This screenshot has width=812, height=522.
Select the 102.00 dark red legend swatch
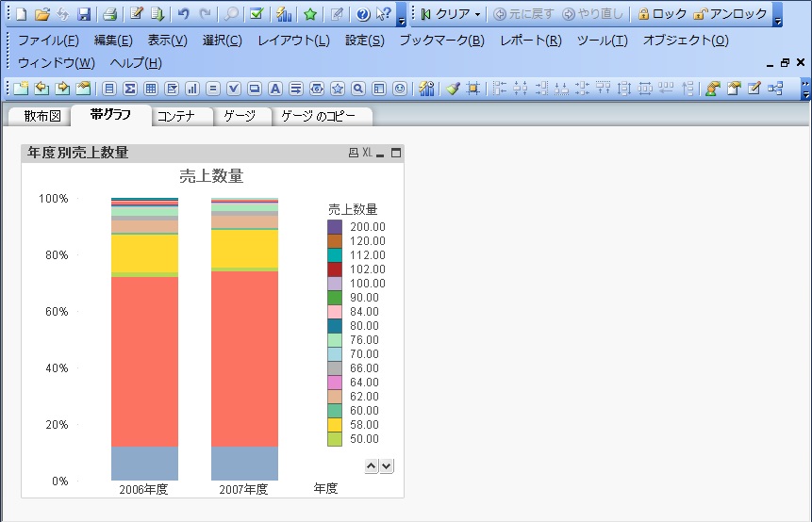335,269
